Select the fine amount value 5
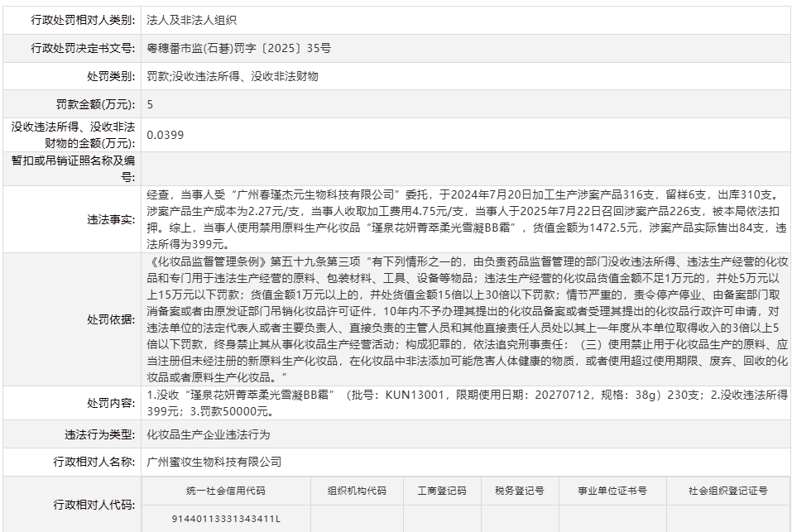This screenshot has width=792, height=532. point(150,104)
